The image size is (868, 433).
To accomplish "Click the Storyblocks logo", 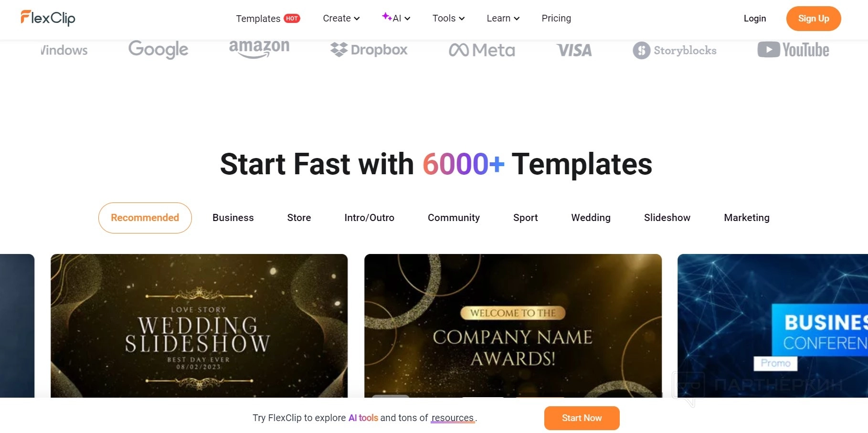I will (674, 50).
